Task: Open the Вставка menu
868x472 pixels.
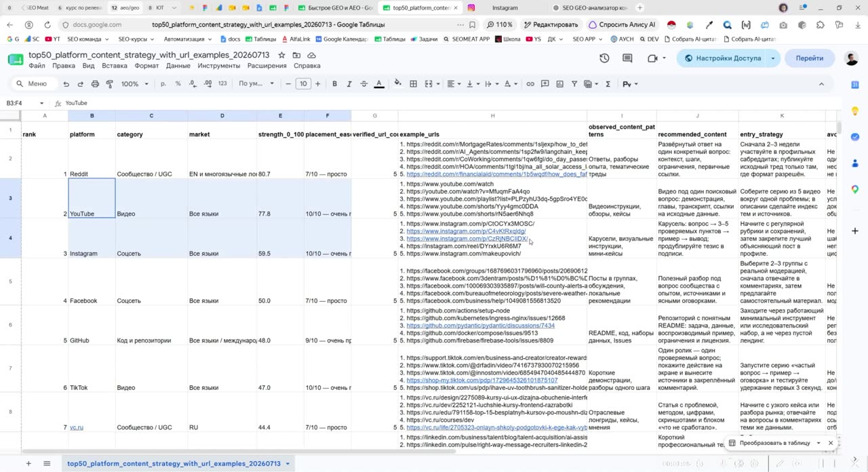Action: pyautogui.click(x=114, y=66)
